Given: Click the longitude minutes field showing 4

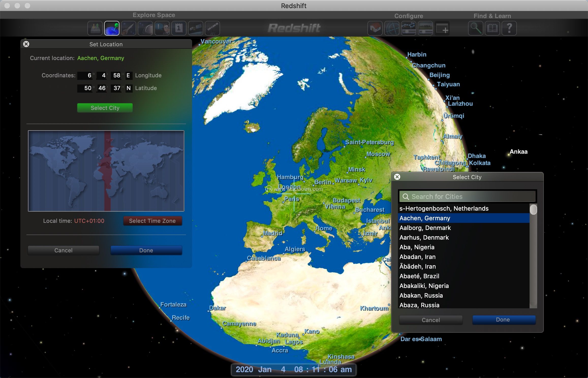Looking at the screenshot, I should point(102,76).
